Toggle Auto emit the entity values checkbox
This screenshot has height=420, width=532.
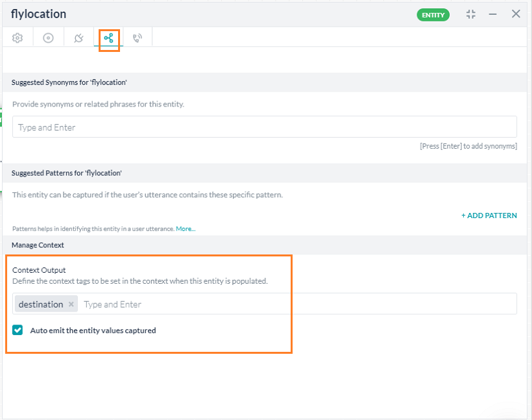pos(18,330)
